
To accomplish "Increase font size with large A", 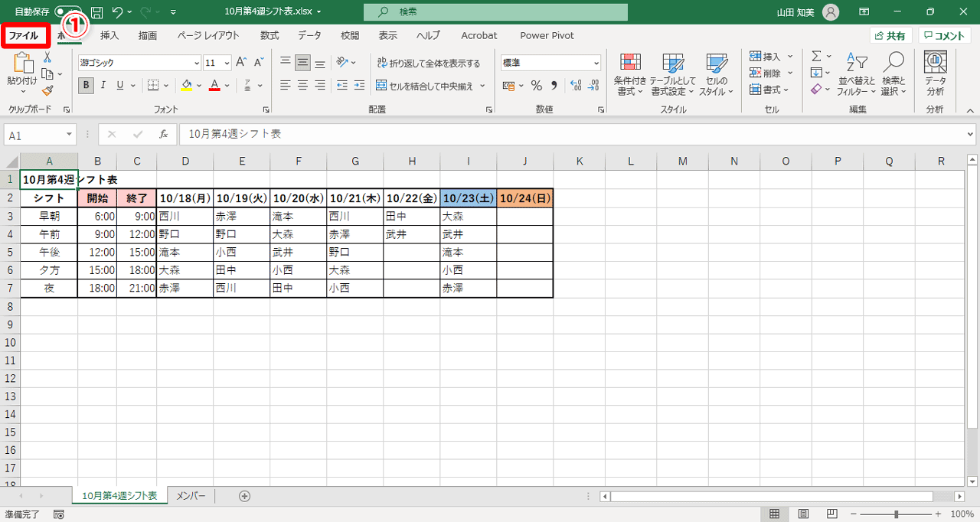I will pyautogui.click(x=241, y=62).
